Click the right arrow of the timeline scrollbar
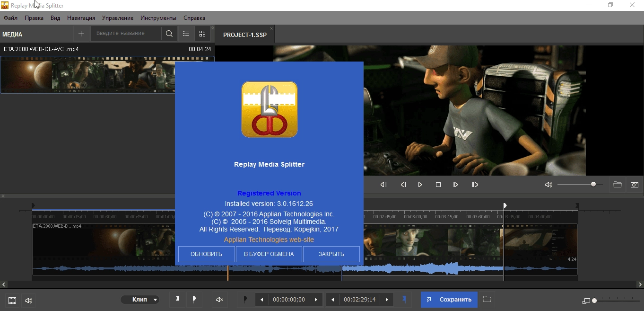 tap(640, 284)
